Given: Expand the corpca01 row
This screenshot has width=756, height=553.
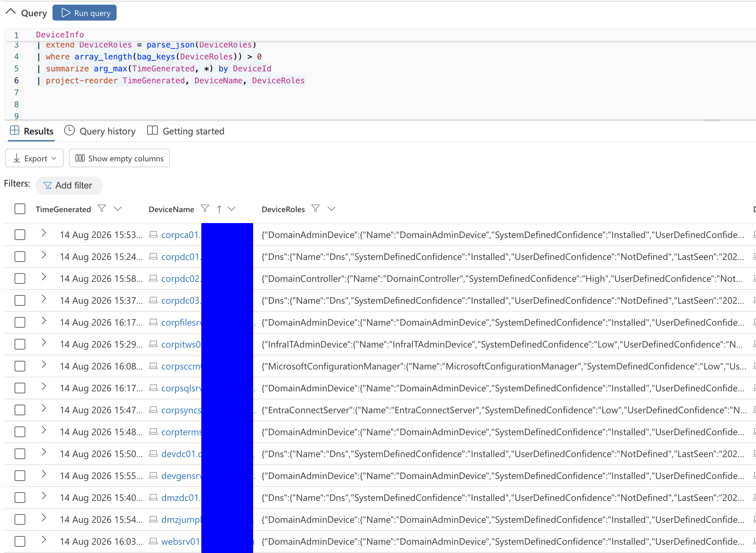Looking at the screenshot, I should coord(44,233).
